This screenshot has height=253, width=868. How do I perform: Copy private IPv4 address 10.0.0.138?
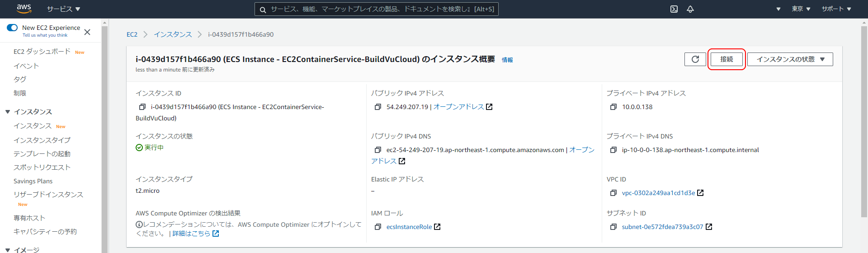click(x=613, y=107)
